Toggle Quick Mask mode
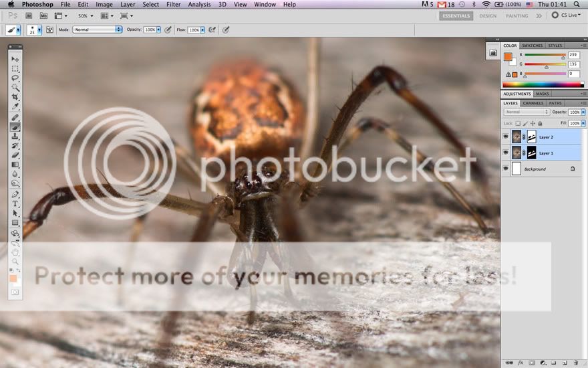This screenshot has height=368, width=588. point(15,292)
